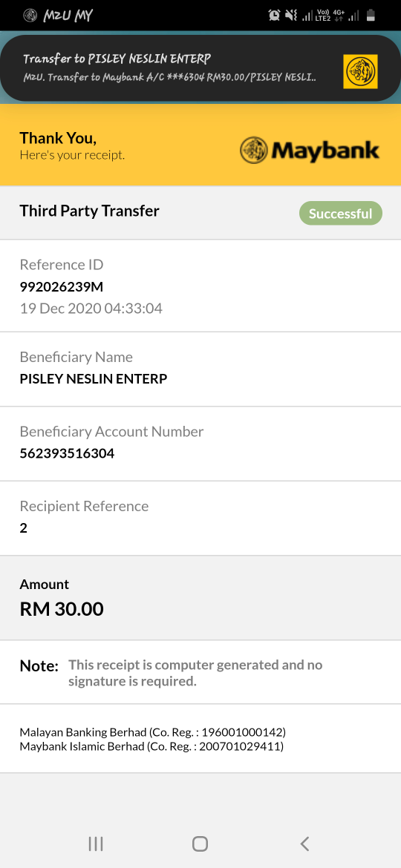The width and height of the screenshot is (401, 868).
Task: Tap the Third Party Transfer heading
Action: (90, 211)
